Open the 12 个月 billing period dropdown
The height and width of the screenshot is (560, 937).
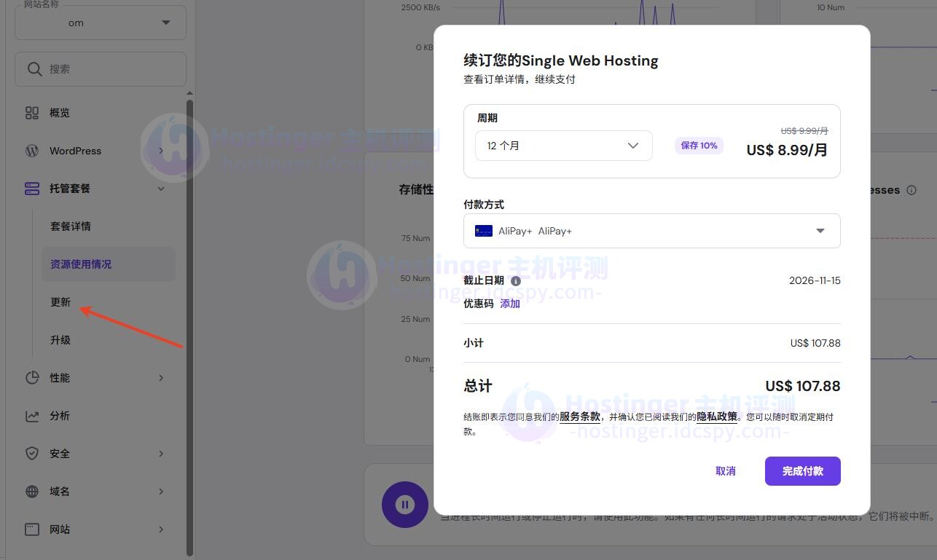point(563,146)
